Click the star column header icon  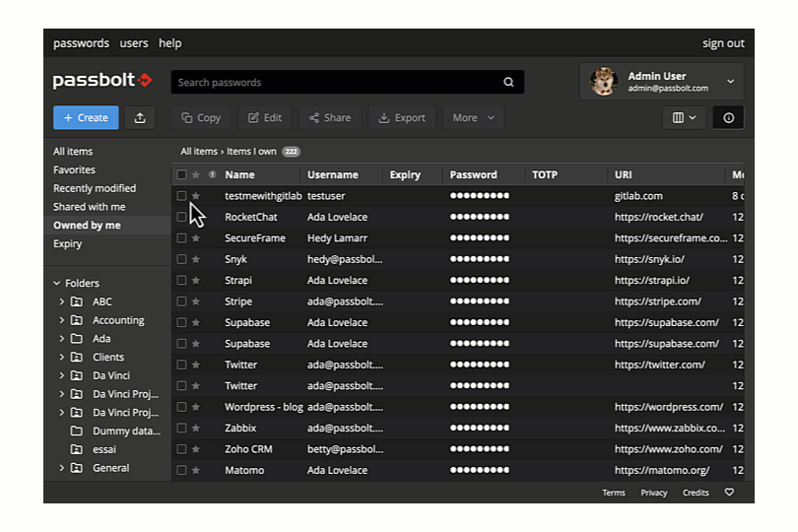(x=196, y=174)
